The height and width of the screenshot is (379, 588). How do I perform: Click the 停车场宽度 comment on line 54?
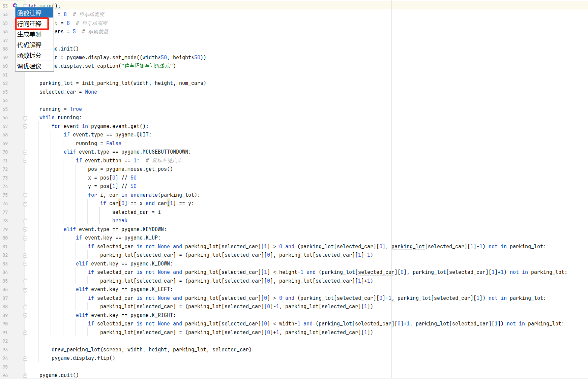pyautogui.click(x=89, y=14)
